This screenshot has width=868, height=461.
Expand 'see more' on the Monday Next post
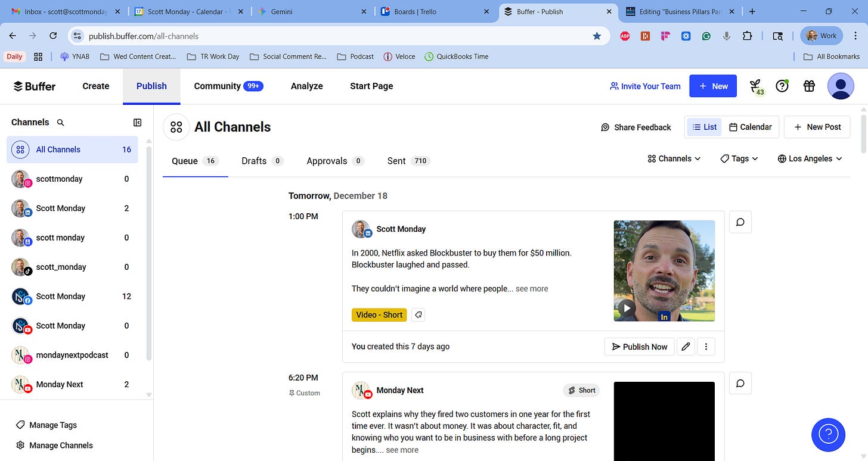click(x=402, y=450)
